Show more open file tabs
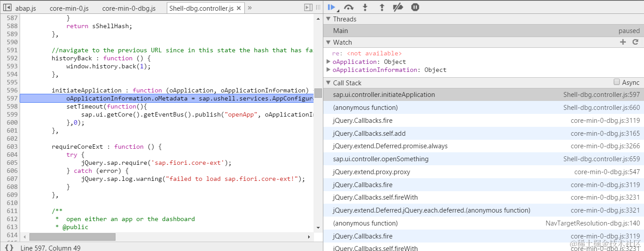644x251 pixels. coord(250,8)
